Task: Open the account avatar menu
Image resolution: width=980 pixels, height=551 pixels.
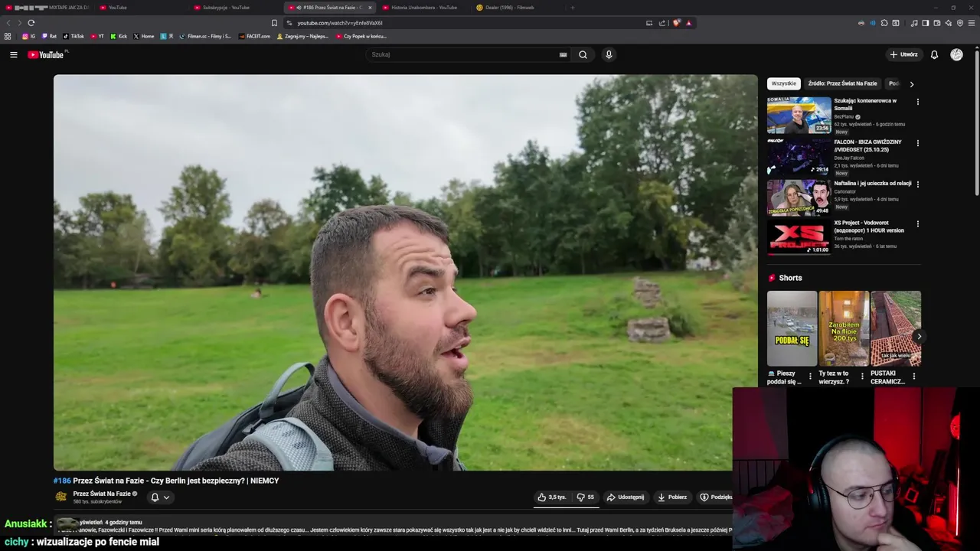Action: click(956, 54)
